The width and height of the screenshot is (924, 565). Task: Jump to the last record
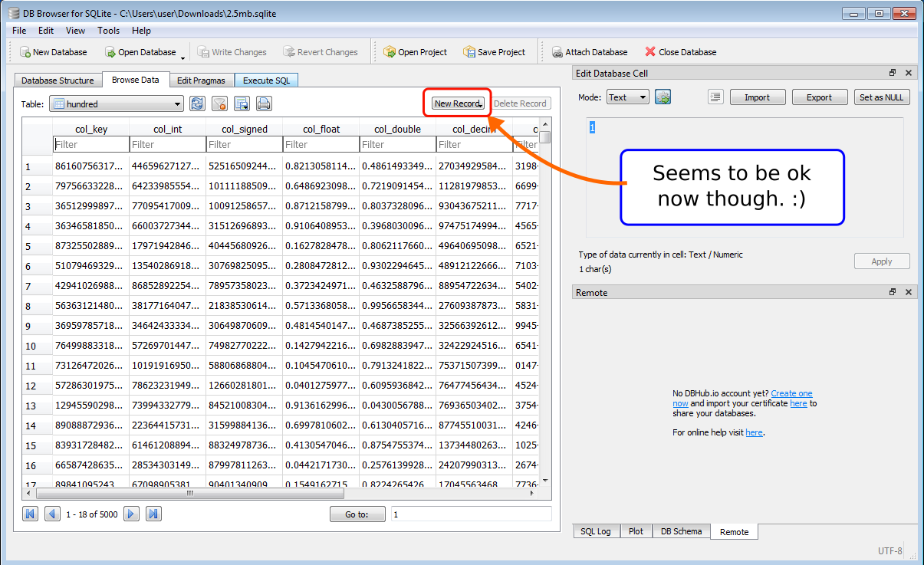(153, 513)
